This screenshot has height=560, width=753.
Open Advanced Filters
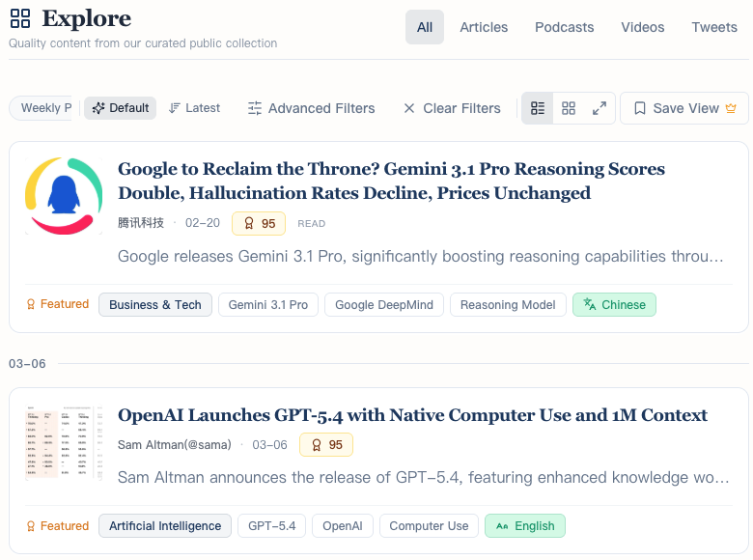(311, 108)
